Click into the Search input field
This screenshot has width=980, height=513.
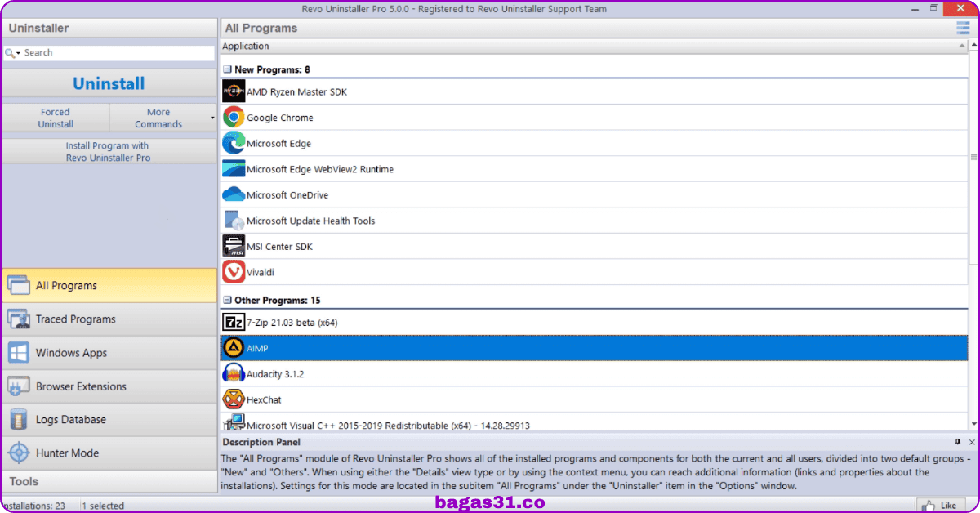point(118,53)
